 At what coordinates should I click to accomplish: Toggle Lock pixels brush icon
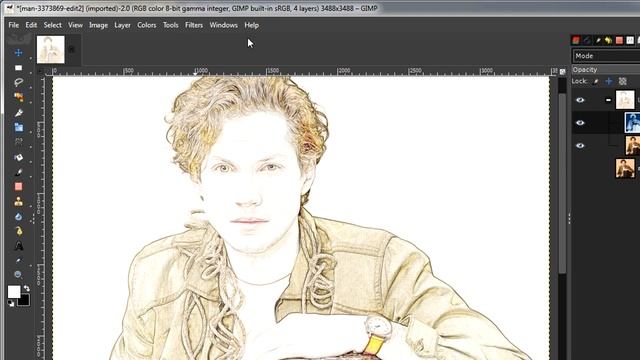tap(596, 81)
